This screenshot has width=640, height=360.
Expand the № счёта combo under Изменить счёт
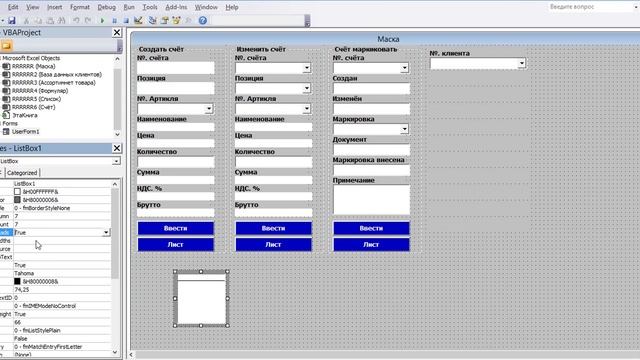coord(307,68)
